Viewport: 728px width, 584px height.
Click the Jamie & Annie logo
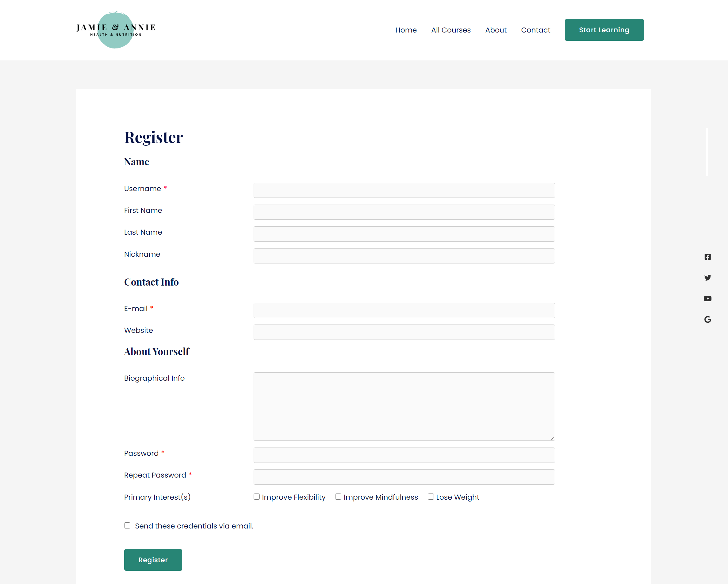(x=116, y=29)
